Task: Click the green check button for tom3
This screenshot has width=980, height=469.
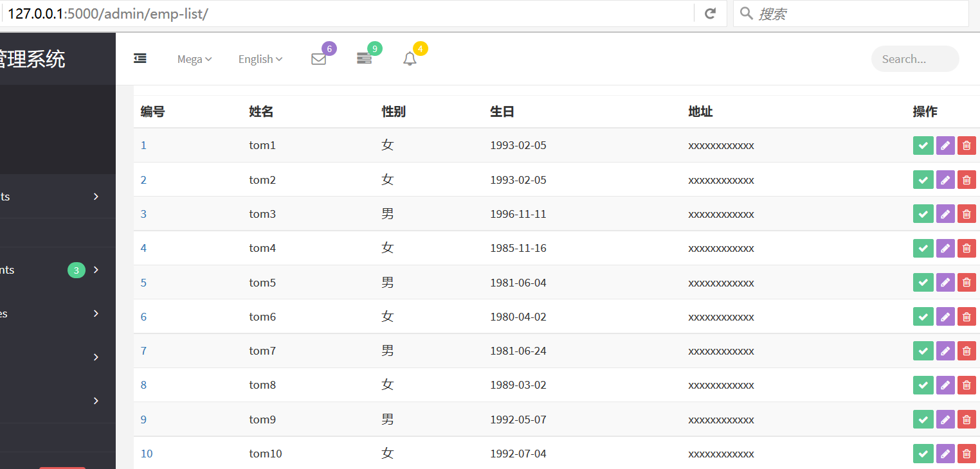Action: point(923,214)
